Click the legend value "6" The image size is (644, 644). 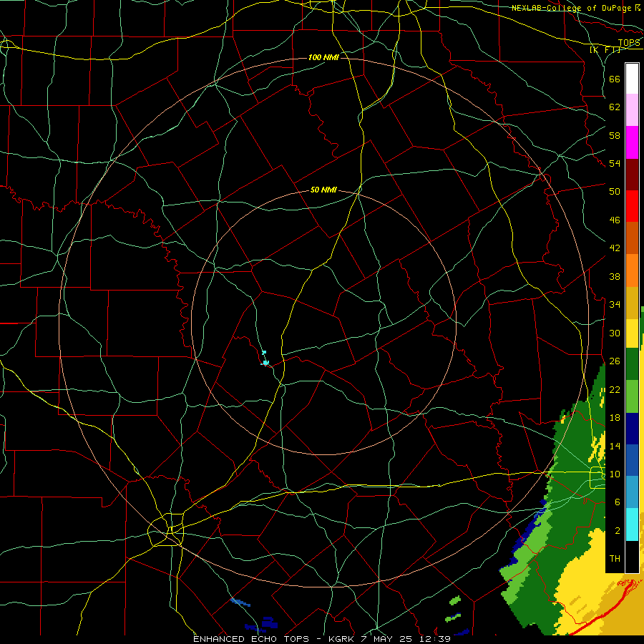(x=618, y=502)
